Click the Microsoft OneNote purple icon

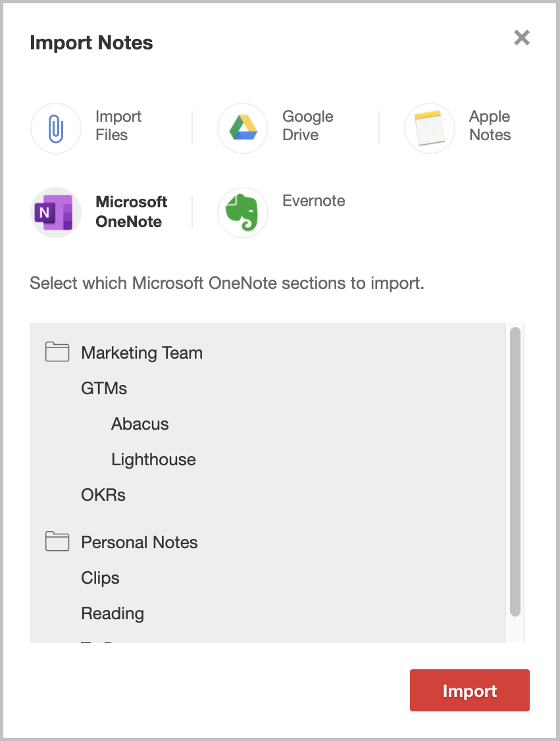(x=56, y=212)
